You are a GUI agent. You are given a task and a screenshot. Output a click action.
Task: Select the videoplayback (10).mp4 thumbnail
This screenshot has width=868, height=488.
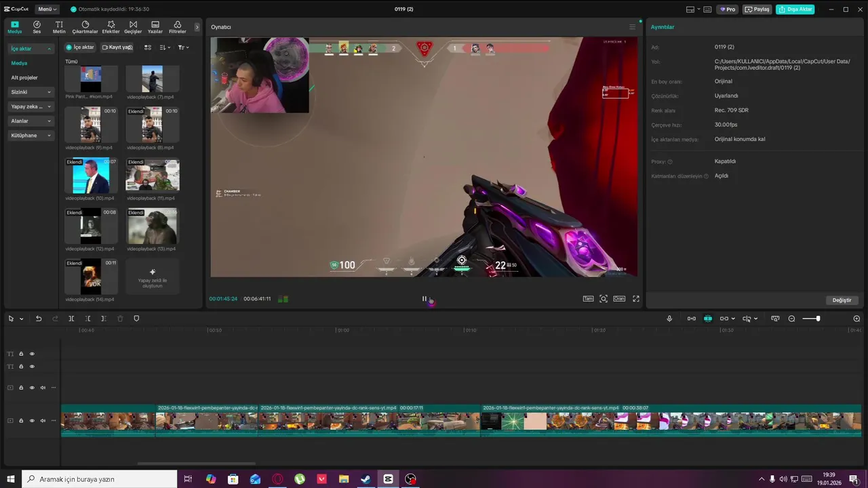coord(91,176)
